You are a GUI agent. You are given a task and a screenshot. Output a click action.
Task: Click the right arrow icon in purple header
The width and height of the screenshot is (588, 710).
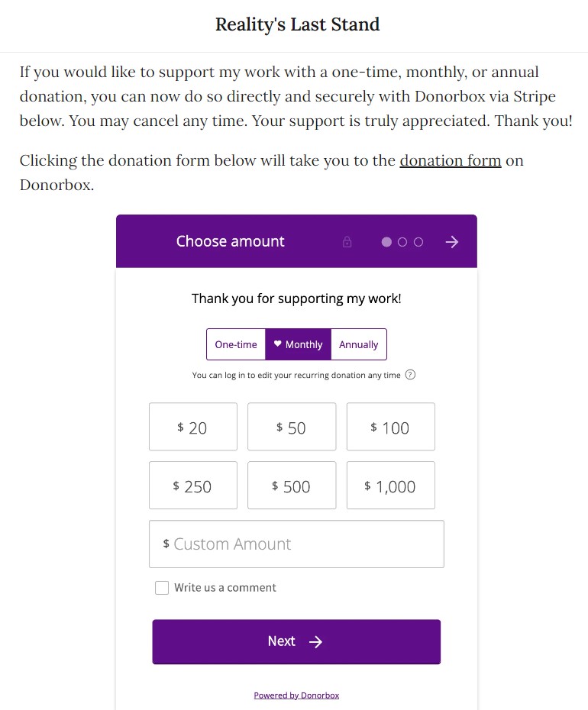coord(452,242)
